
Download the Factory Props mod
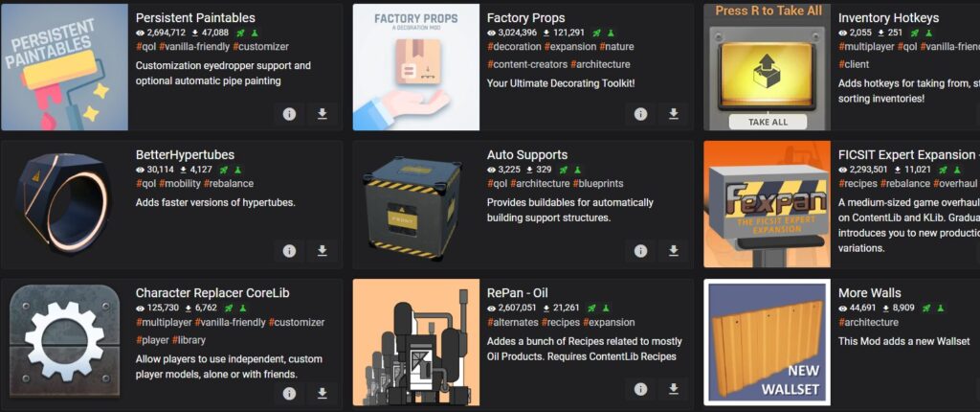pos(673,114)
